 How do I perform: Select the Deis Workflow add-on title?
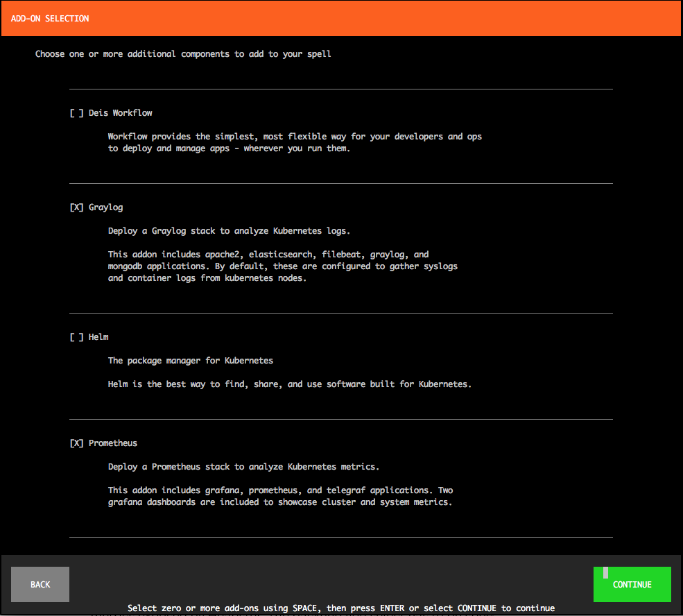tap(121, 113)
